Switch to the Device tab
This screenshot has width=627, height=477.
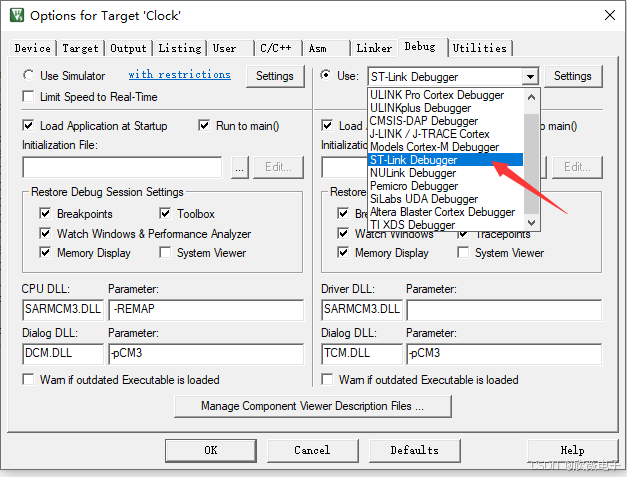(x=32, y=48)
